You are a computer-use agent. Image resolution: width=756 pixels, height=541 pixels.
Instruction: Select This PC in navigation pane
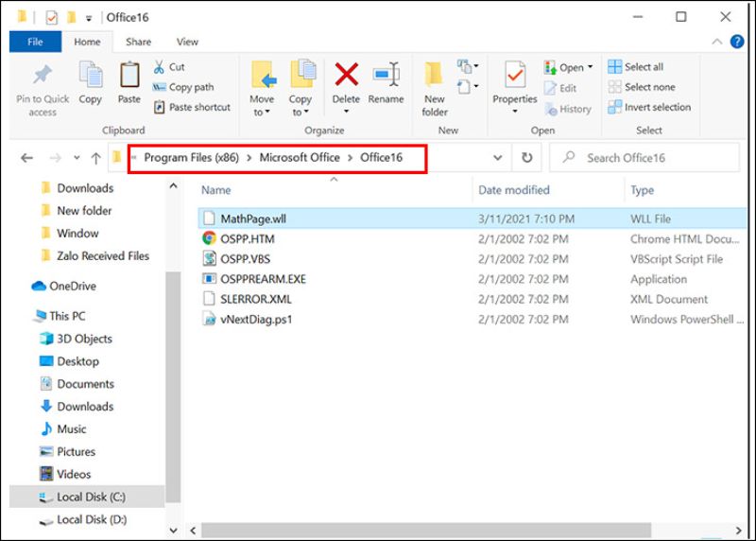[60, 316]
